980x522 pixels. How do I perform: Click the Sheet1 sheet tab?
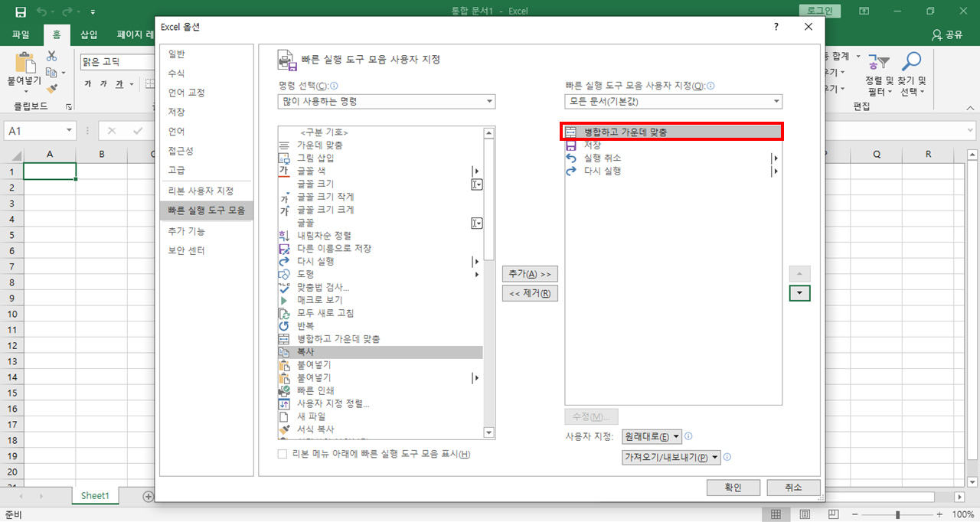click(x=96, y=496)
